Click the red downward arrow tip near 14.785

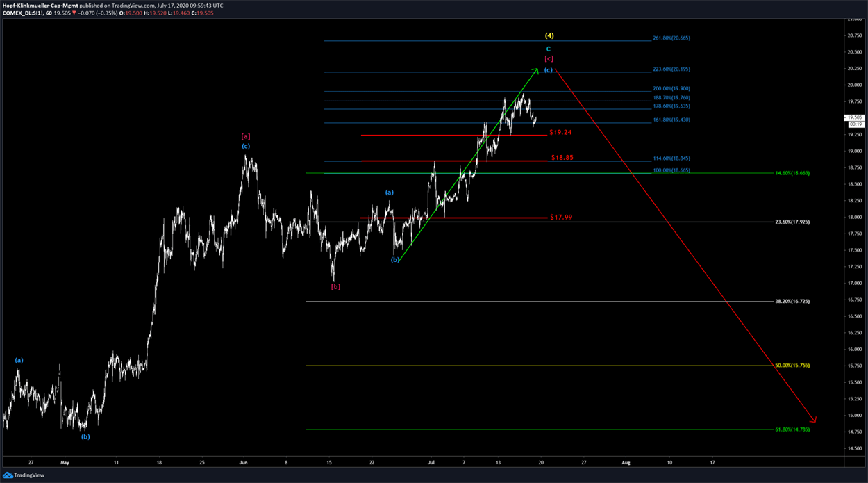click(x=814, y=420)
